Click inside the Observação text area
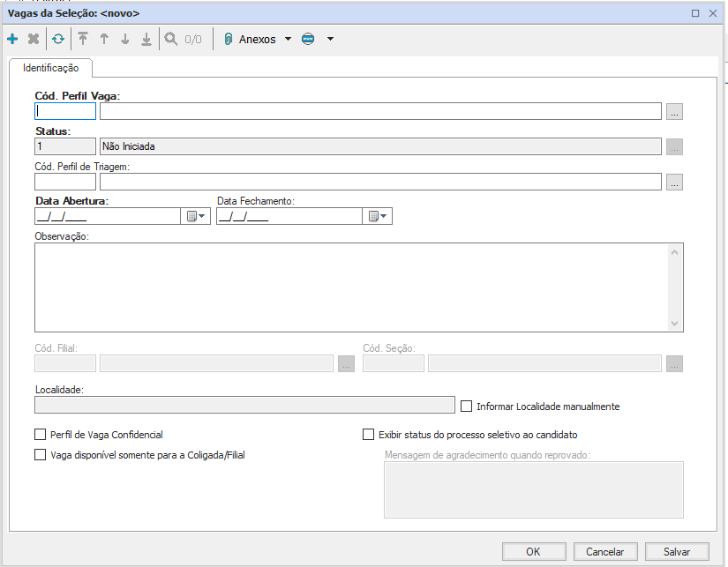This screenshot has height=567, width=728. (x=349, y=287)
